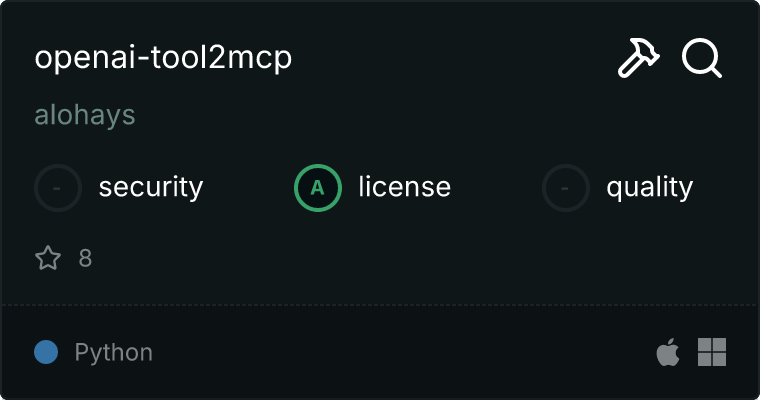Click the card header space after the title
The width and height of the screenshot is (760, 400).
point(451,58)
